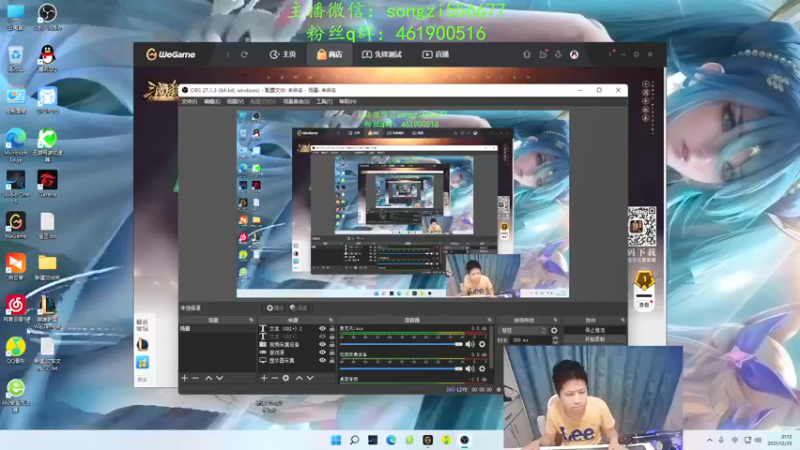The width and height of the screenshot is (800, 450).
Task: Move source down with arrow icon
Action: click(310, 378)
